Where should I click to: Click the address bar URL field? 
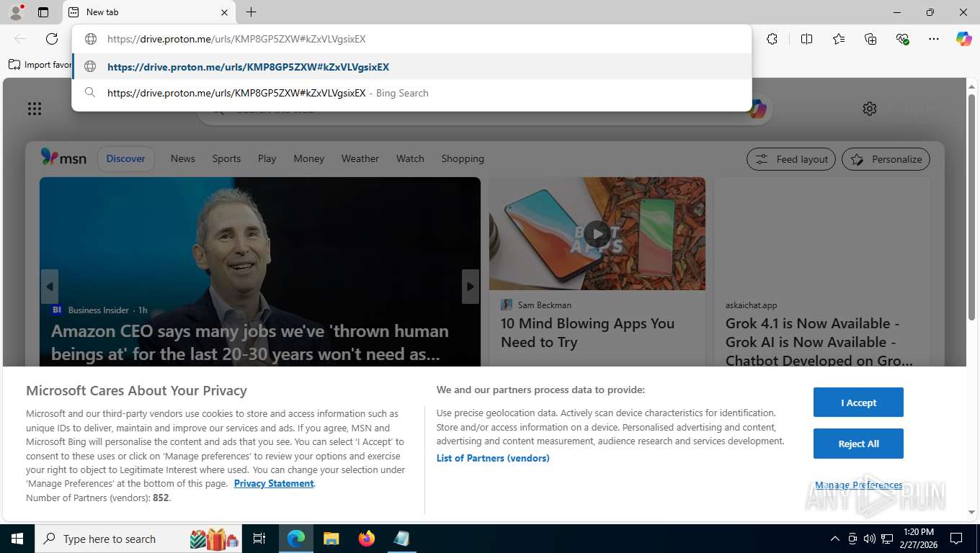411,39
